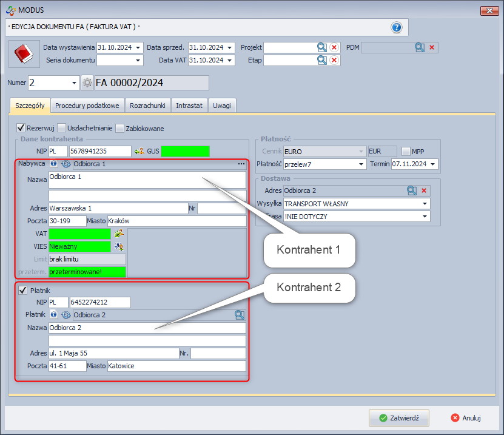Uncheck the Płatnik checkbox
Viewport: 504px width, 435px height.
pos(22,291)
